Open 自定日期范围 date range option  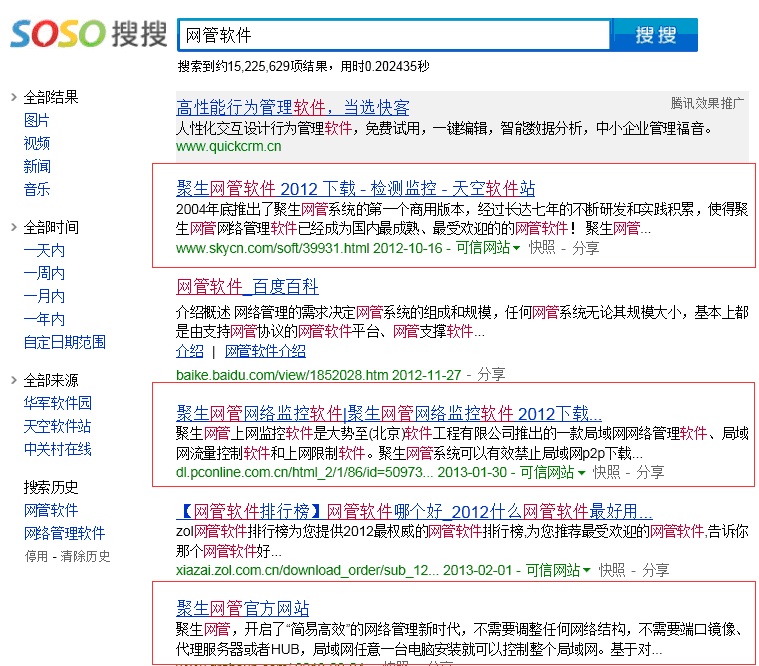tap(65, 342)
